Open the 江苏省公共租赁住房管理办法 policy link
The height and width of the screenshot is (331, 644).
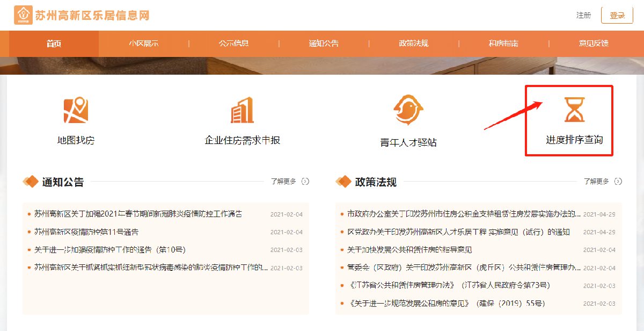coord(449,285)
